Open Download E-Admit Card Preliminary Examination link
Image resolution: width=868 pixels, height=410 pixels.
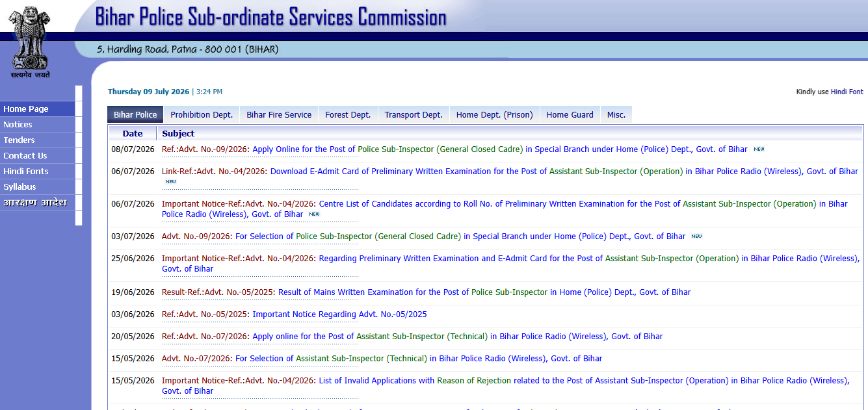[x=564, y=172]
